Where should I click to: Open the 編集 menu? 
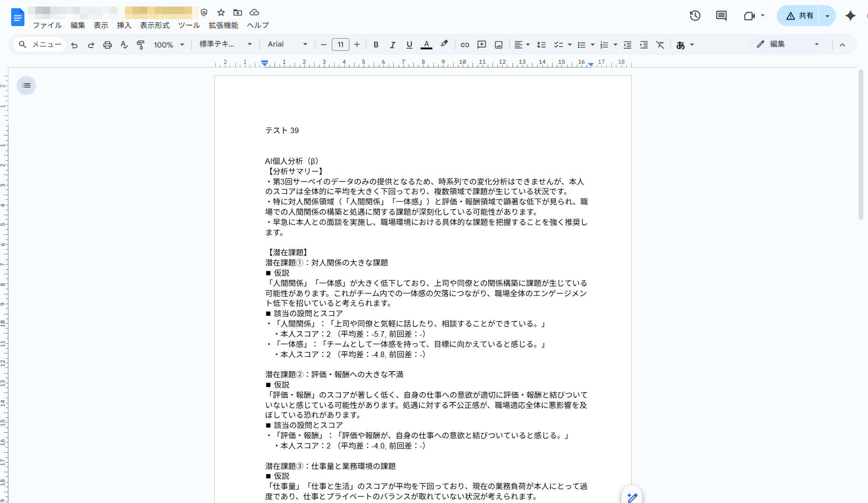click(x=78, y=25)
